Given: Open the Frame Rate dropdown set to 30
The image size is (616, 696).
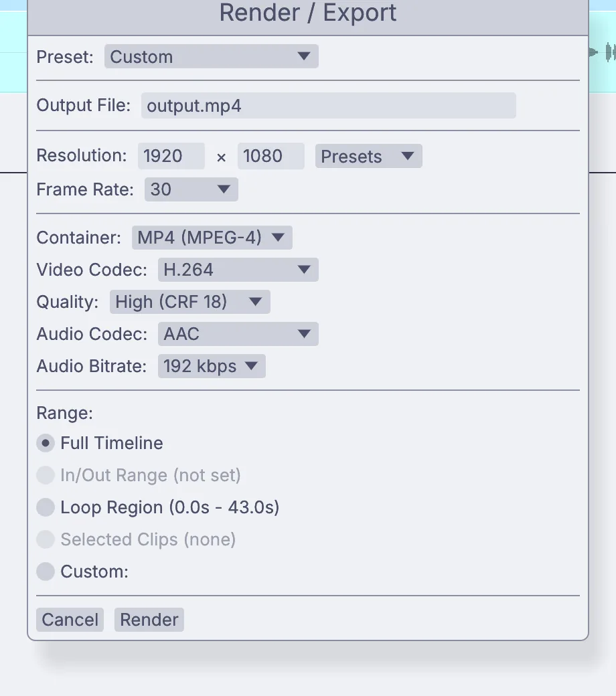Looking at the screenshot, I should coord(191,189).
